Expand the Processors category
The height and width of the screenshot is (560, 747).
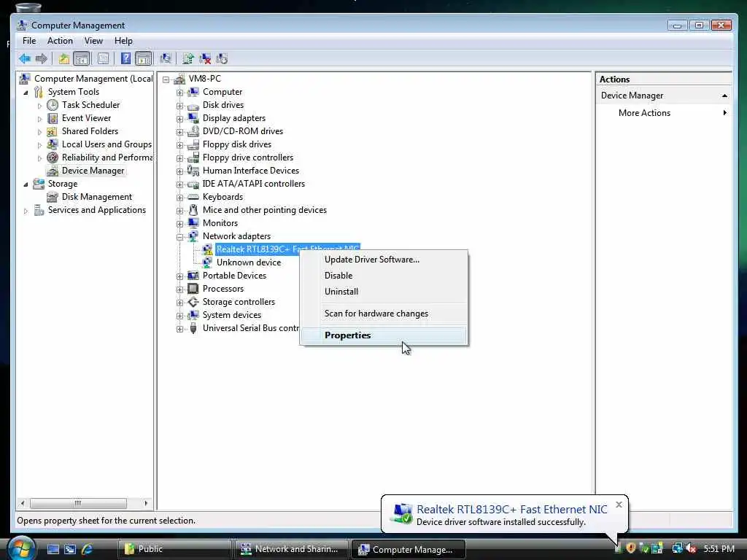(179, 289)
